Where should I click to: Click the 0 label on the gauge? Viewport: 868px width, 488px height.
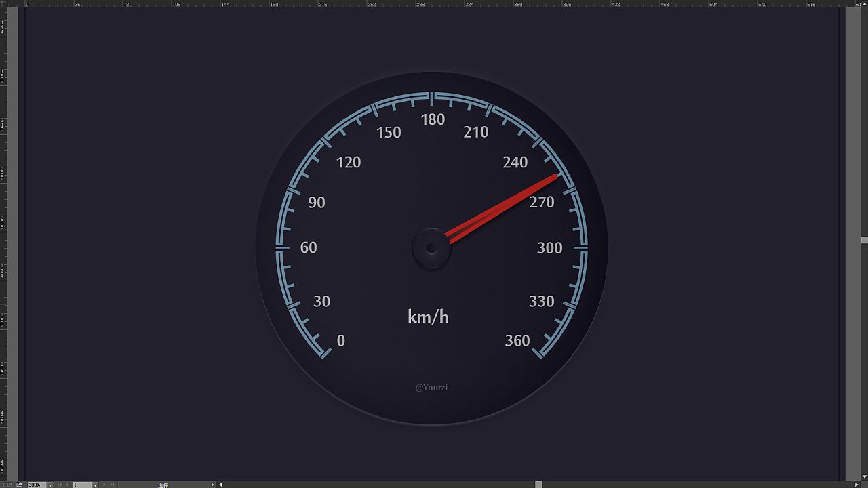[341, 341]
